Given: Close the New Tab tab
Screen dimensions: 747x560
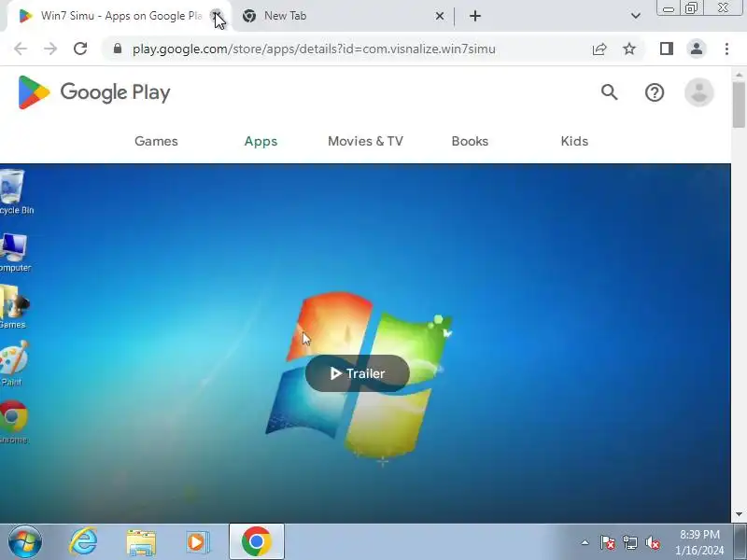Looking at the screenshot, I should tap(440, 16).
